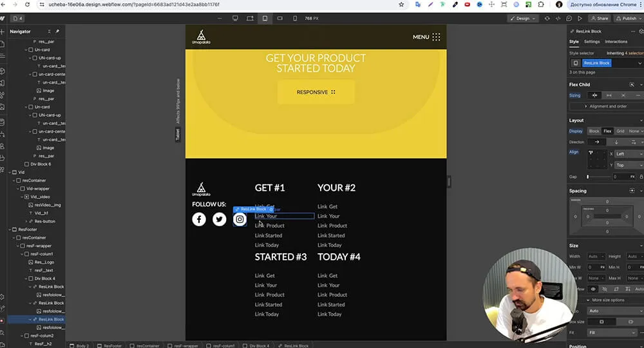Preview the site with play icon
This screenshot has width=644, height=348.
580,19
